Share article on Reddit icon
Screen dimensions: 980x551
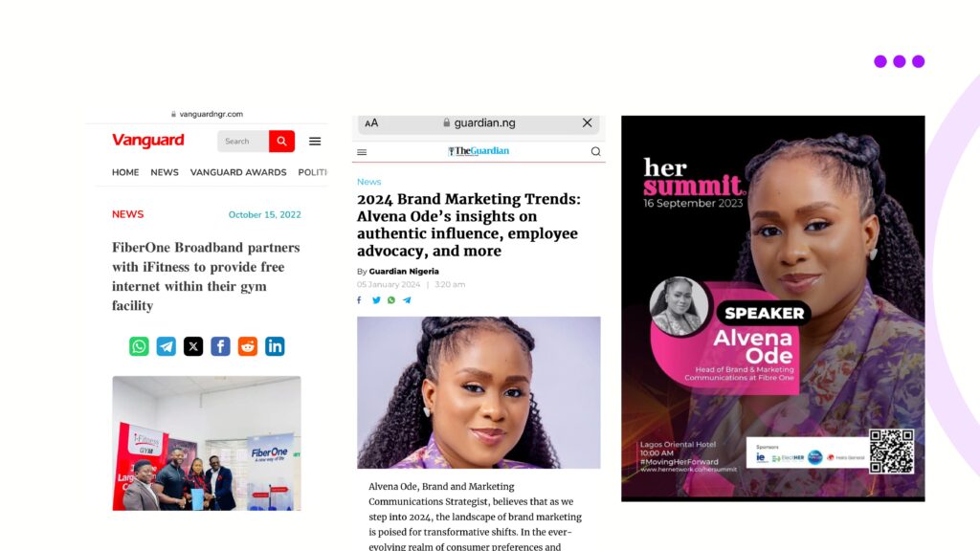coord(248,346)
